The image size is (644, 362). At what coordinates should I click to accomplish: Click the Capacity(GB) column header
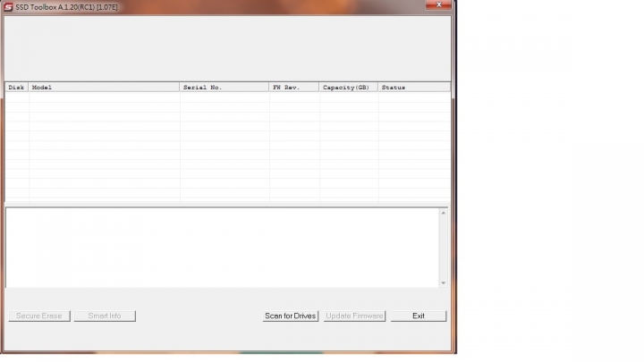point(349,88)
